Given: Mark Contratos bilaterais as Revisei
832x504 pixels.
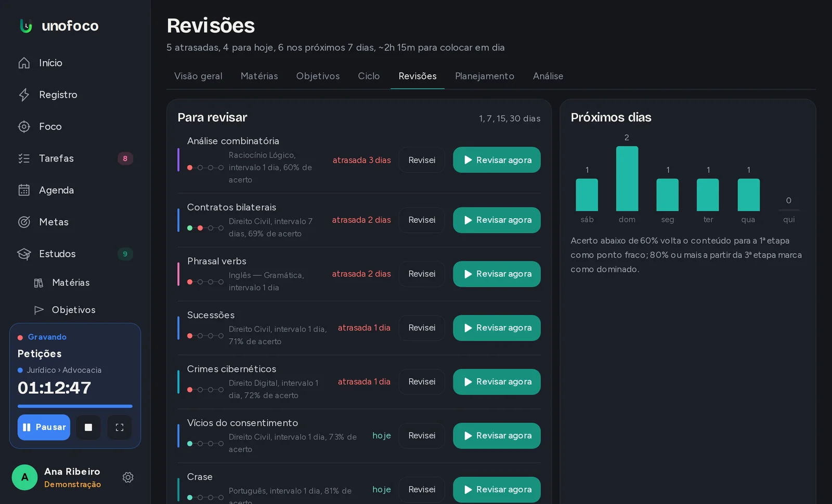Looking at the screenshot, I should 422,220.
